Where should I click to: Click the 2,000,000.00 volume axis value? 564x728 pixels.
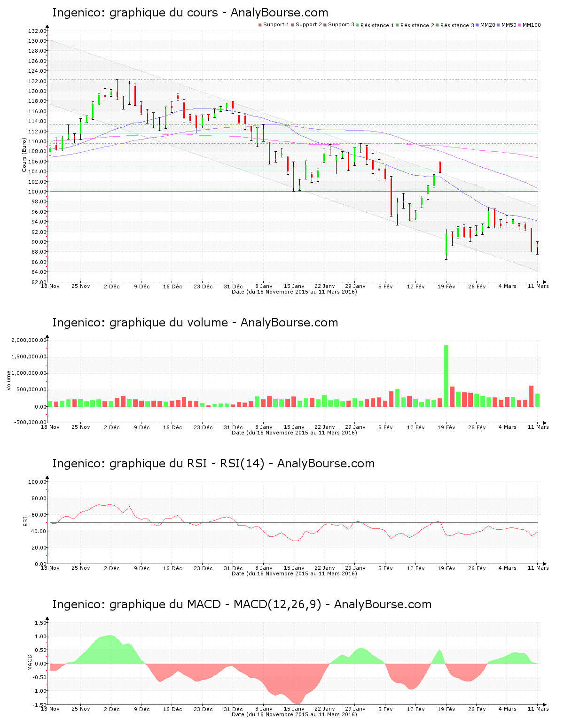point(29,340)
